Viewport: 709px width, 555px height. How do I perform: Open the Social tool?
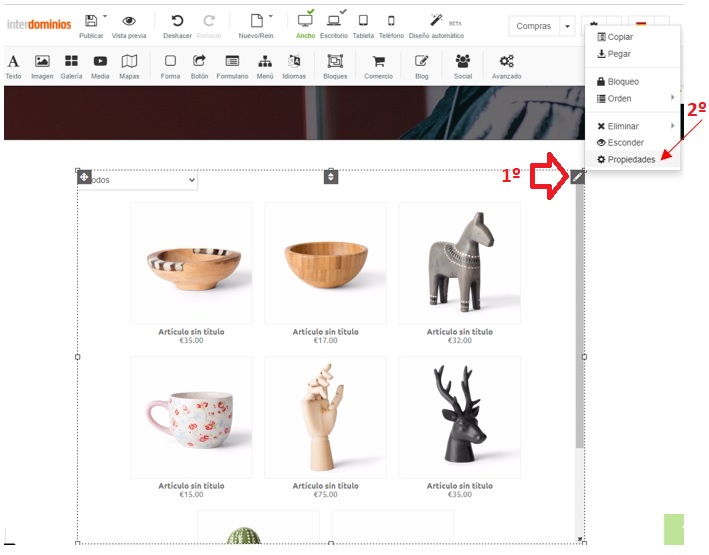[463, 66]
